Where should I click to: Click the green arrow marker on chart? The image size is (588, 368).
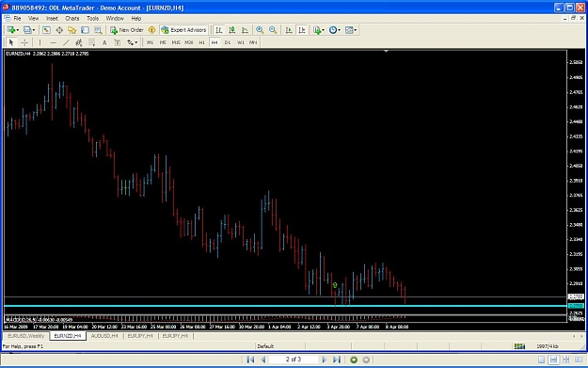(335, 285)
